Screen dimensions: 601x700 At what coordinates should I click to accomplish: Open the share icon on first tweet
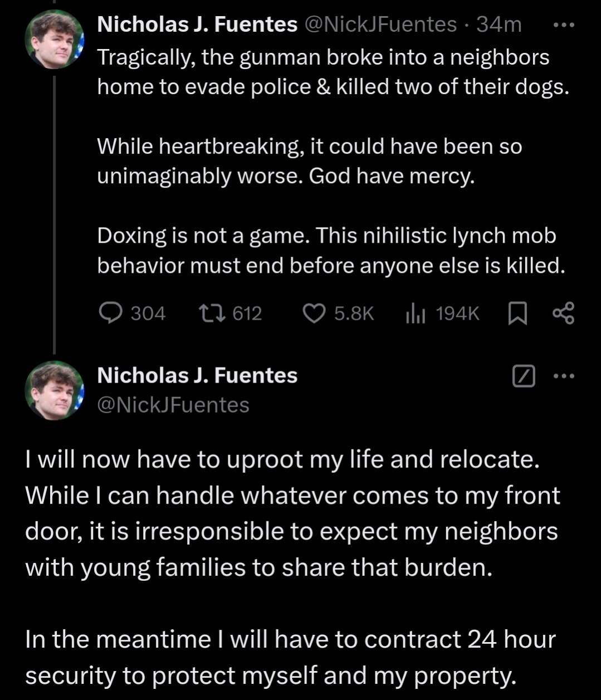563,314
